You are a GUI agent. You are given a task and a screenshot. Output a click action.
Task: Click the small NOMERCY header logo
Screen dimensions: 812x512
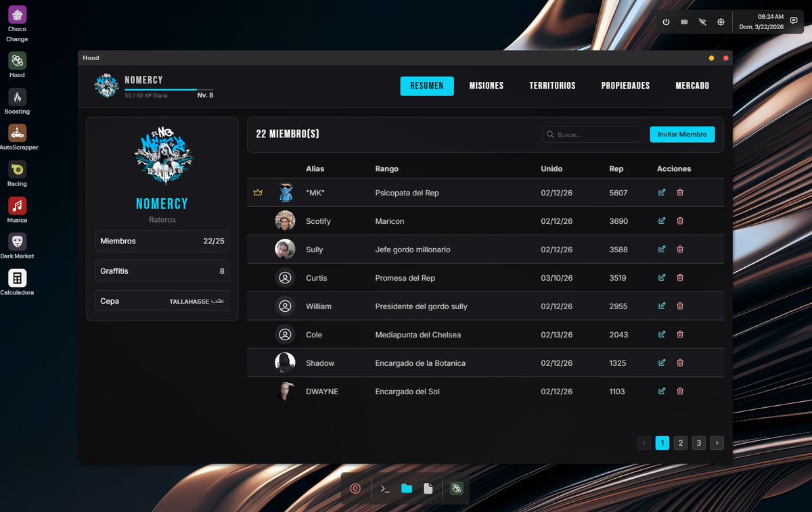pyautogui.click(x=106, y=86)
